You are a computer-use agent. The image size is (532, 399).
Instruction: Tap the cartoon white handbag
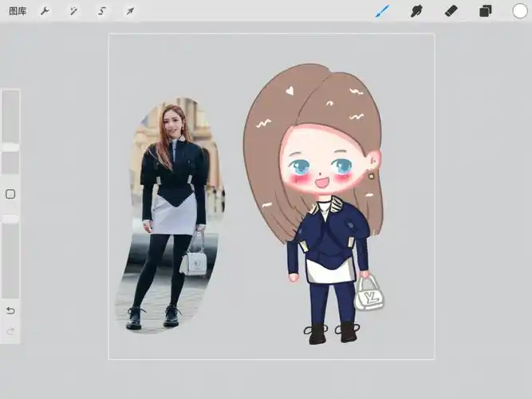[368, 294]
